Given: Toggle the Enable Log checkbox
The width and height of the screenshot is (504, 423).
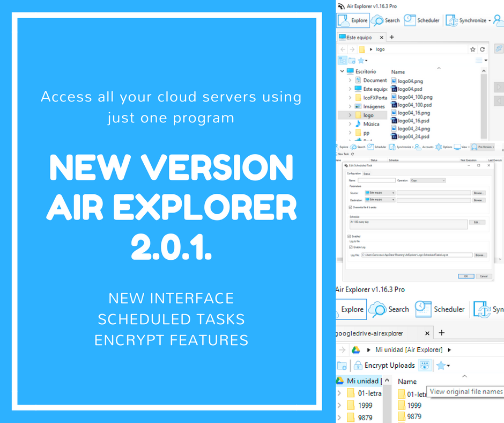Looking at the screenshot, I should [x=350, y=246].
